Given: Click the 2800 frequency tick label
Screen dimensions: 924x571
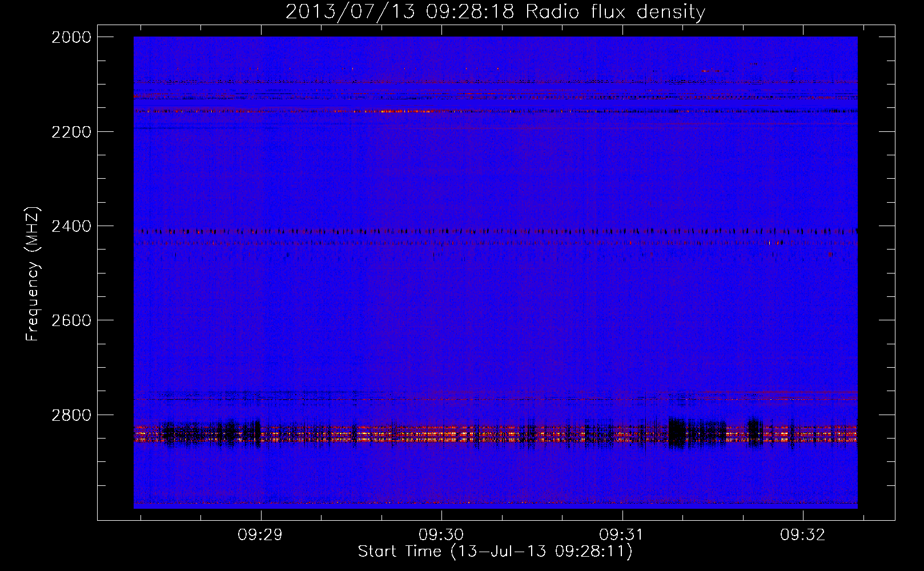Looking at the screenshot, I should point(71,415).
